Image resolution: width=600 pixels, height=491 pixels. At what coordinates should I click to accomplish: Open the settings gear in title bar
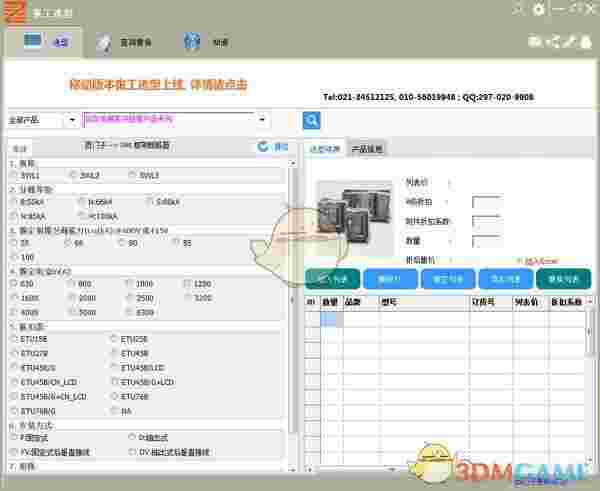(539, 9)
